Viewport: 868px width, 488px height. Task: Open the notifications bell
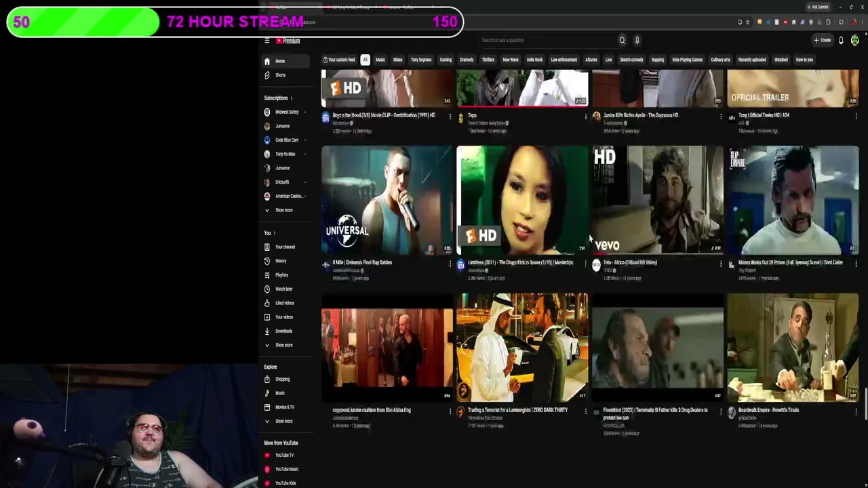tap(841, 40)
